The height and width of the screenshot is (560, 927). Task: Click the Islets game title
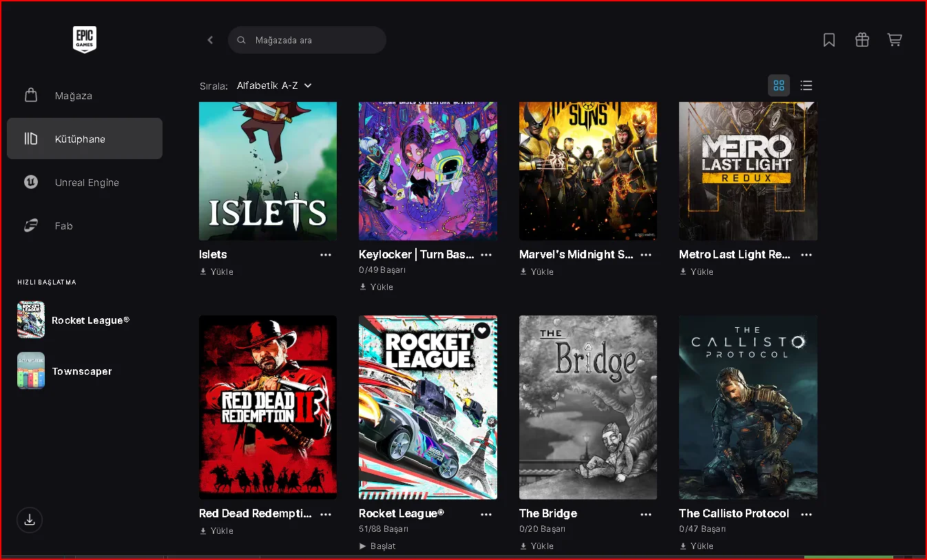(x=213, y=255)
